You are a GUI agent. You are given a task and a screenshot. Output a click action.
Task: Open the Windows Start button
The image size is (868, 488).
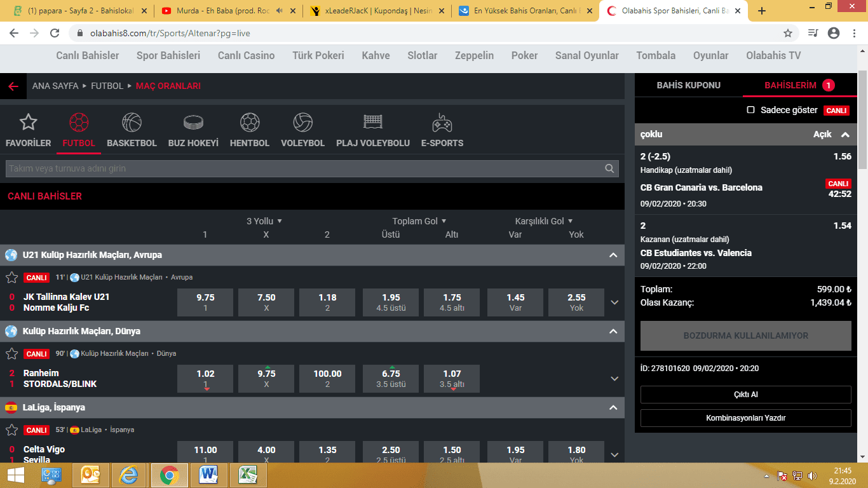click(16, 475)
